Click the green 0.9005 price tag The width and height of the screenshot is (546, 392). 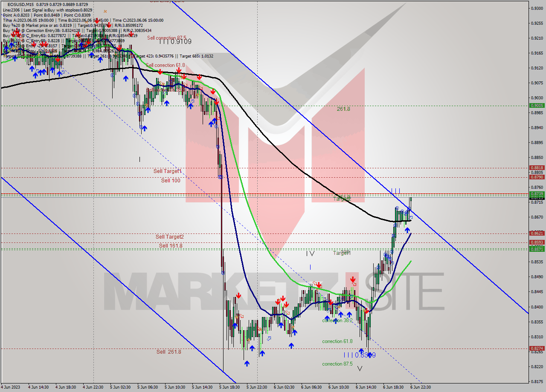(537, 105)
